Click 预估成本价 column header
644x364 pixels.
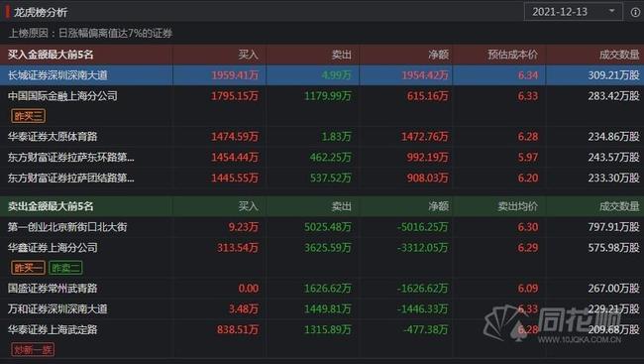[x=512, y=55]
